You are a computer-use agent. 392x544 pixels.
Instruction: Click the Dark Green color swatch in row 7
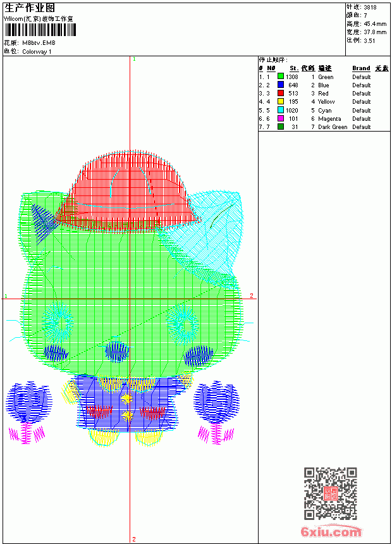point(281,127)
